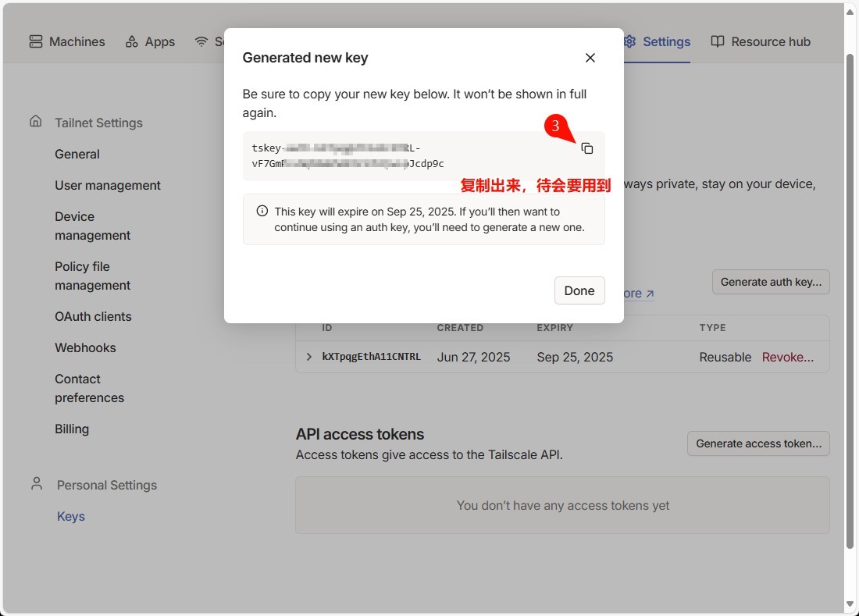Click the external link arrow icon
The height and width of the screenshot is (616, 859).
tap(650, 294)
